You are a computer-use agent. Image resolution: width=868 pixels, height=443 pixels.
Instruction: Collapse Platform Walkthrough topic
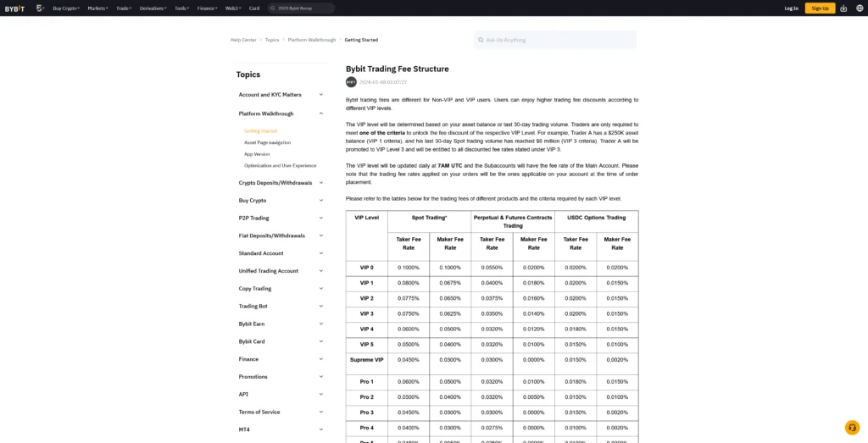(x=281, y=114)
